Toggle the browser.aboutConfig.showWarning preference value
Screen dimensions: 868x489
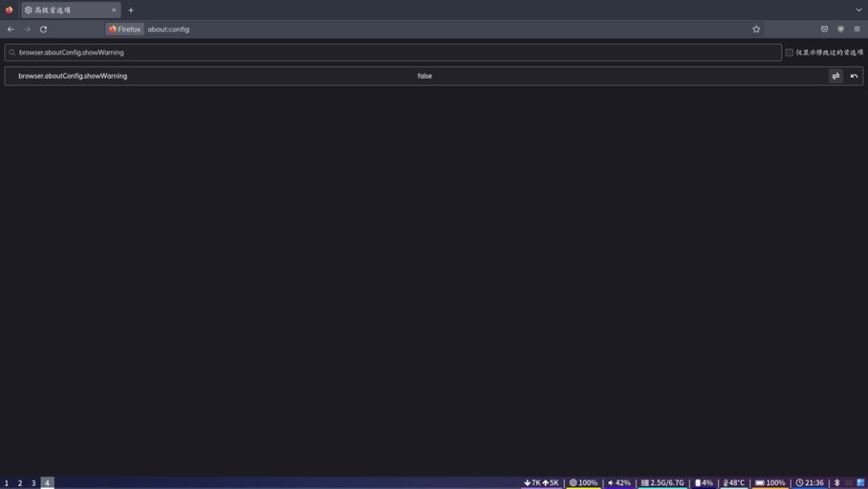pos(835,76)
